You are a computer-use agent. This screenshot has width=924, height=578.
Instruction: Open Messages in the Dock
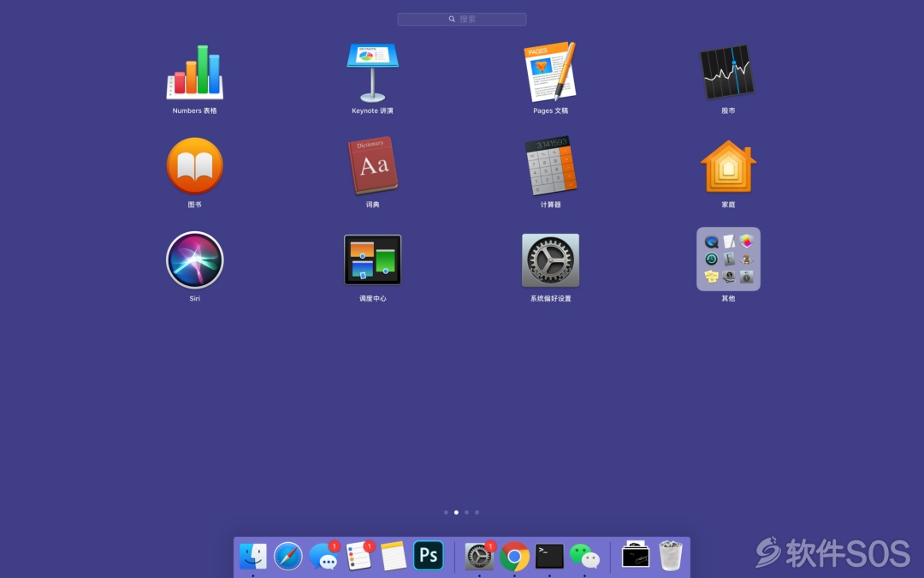pyautogui.click(x=323, y=556)
